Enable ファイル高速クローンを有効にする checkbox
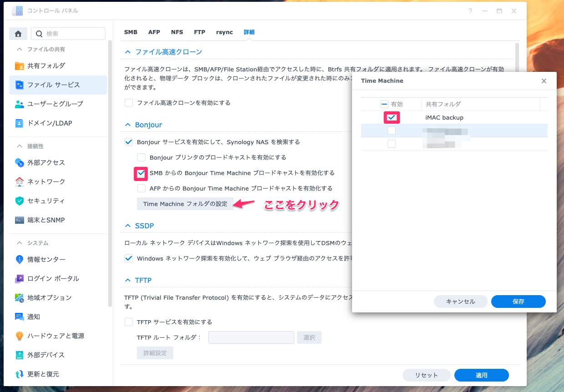This screenshot has width=564, height=392. tap(129, 103)
